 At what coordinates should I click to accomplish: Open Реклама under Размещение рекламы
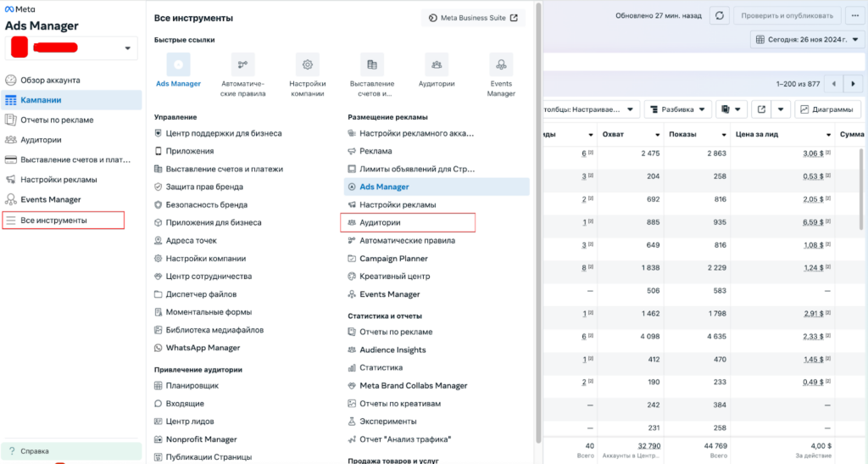pyautogui.click(x=370, y=151)
